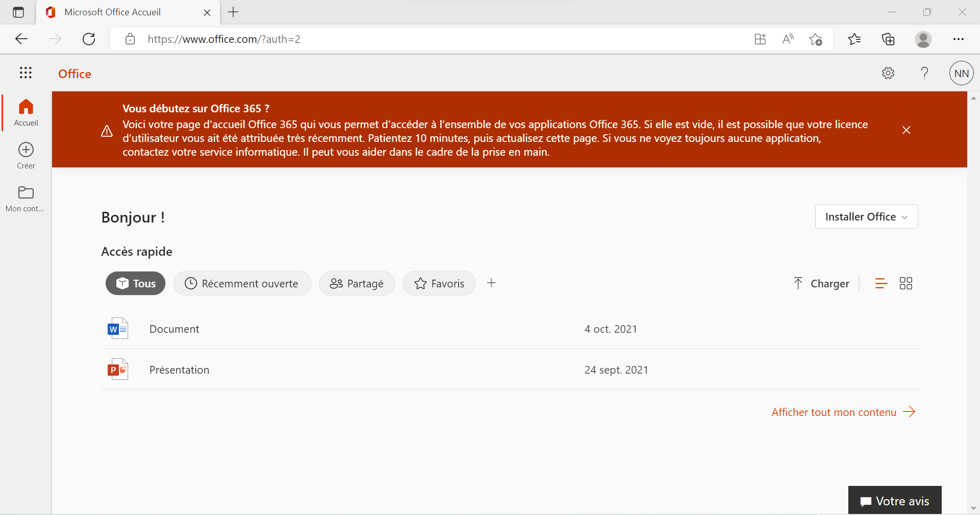Filter by Partagé
Image resolution: width=980 pixels, height=515 pixels.
tap(357, 283)
